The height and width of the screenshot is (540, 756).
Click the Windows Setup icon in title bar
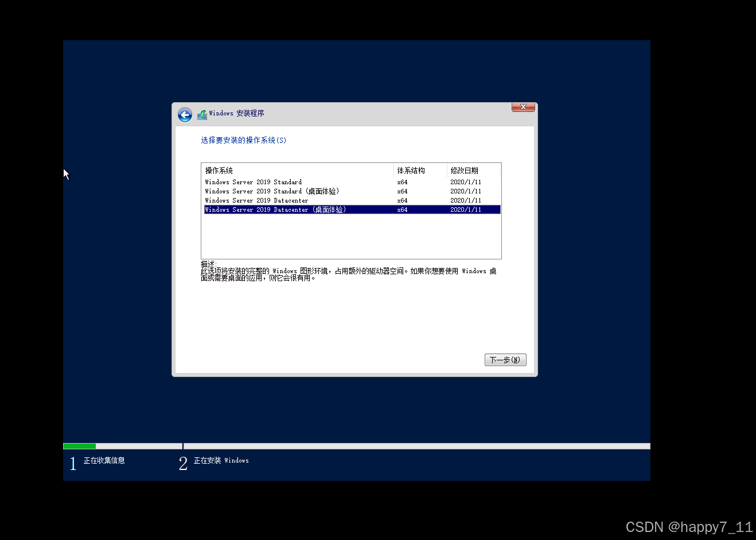coord(202,115)
